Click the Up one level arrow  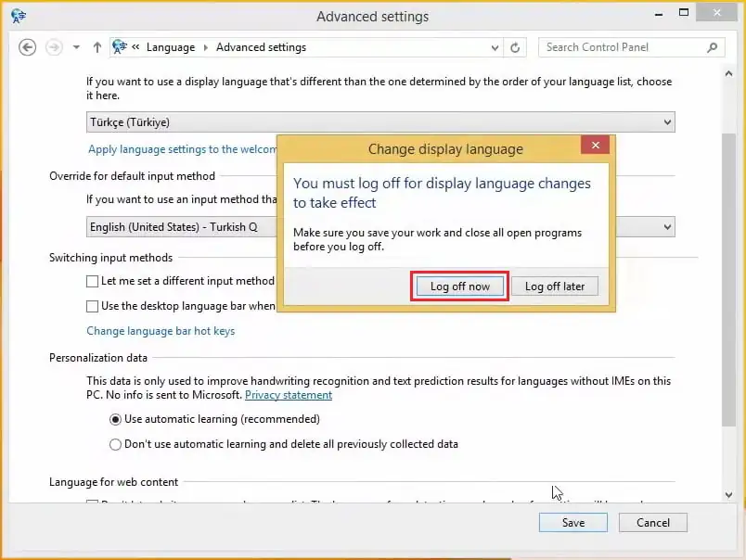pos(98,46)
